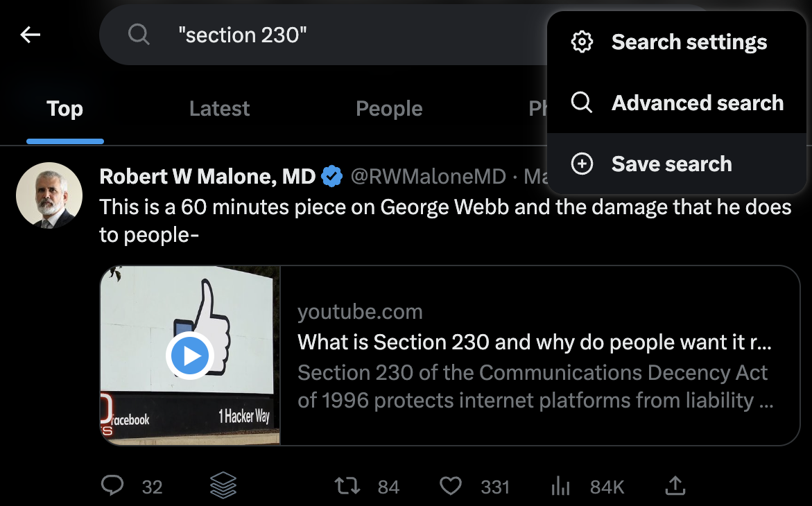Open Robert Malone's profile avatar

tap(49, 195)
